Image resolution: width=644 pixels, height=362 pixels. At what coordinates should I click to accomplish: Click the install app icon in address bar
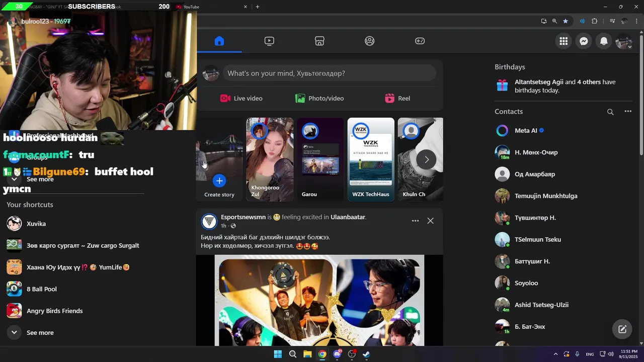(544, 21)
